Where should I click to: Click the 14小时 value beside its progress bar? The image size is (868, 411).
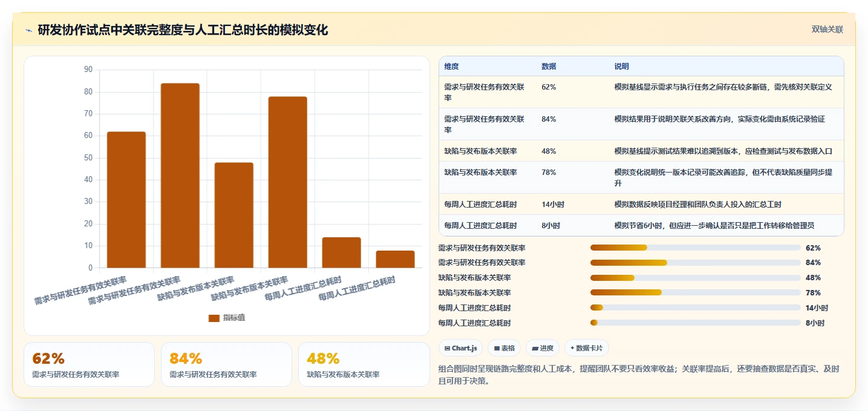(817, 307)
